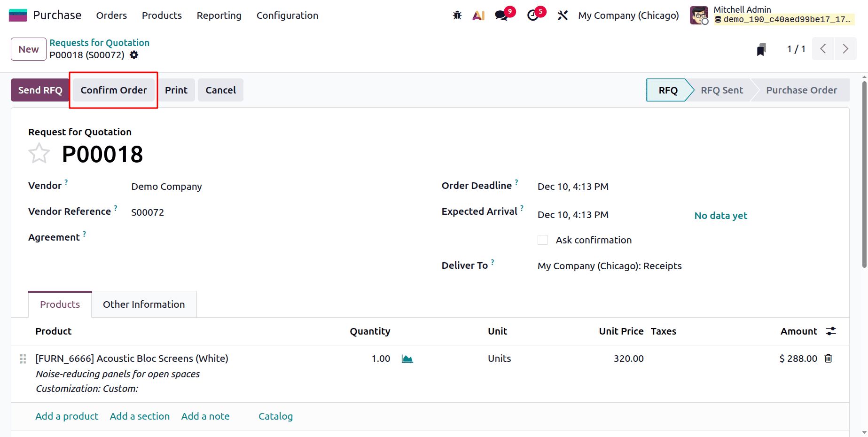Viewport: 868px width, 437px height.
Task: Mark P00018 as favorite with the star
Action: click(x=39, y=153)
